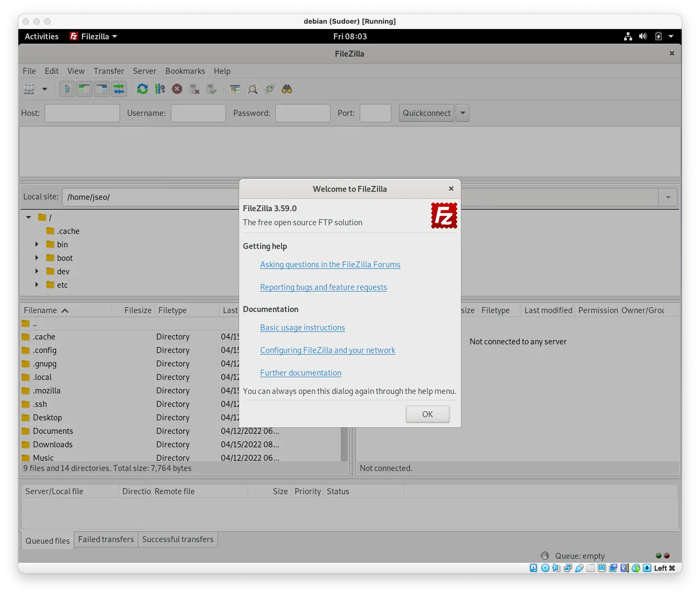Click the Password input field
The height and width of the screenshot is (596, 700).
(303, 113)
